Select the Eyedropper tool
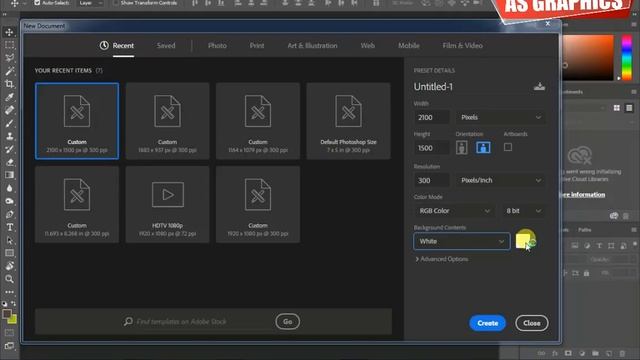Image resolution: width=640 pixels, height=360 pixels. coord(9,97)
